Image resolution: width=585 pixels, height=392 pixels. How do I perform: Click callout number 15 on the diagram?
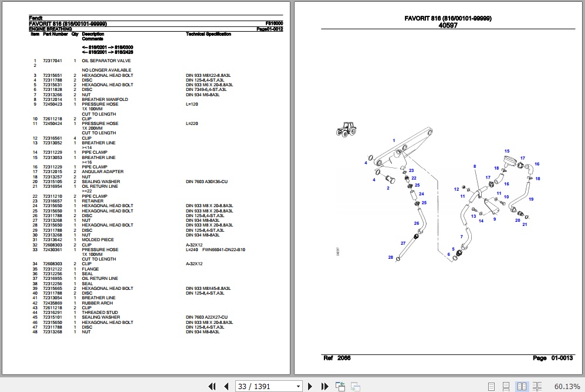tap(506, 151)
